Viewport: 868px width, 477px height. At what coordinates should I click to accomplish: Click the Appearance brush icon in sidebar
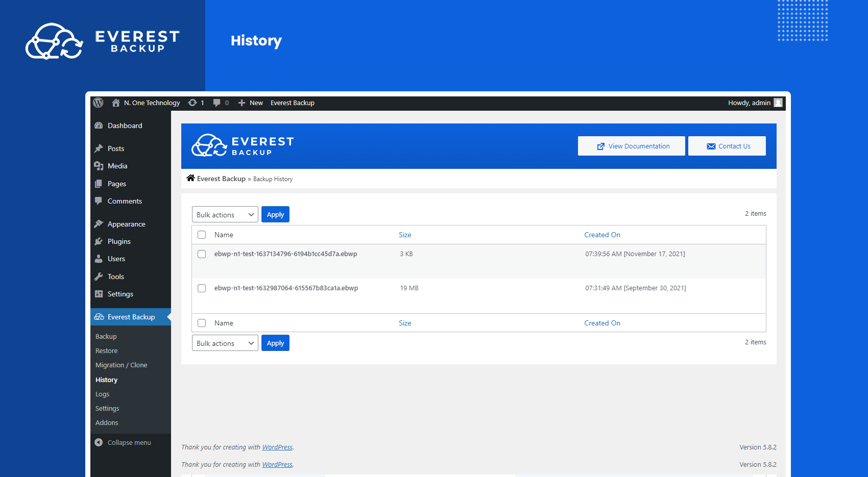tap(99, 224)
